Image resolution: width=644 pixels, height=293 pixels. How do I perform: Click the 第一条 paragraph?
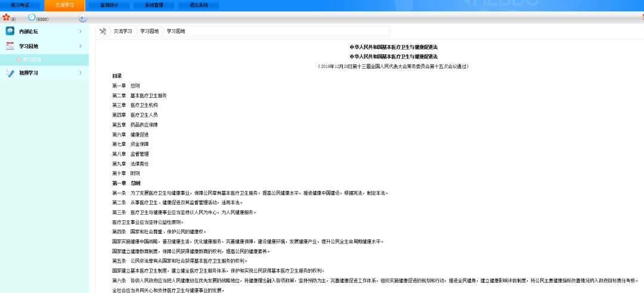coord(250,193)
